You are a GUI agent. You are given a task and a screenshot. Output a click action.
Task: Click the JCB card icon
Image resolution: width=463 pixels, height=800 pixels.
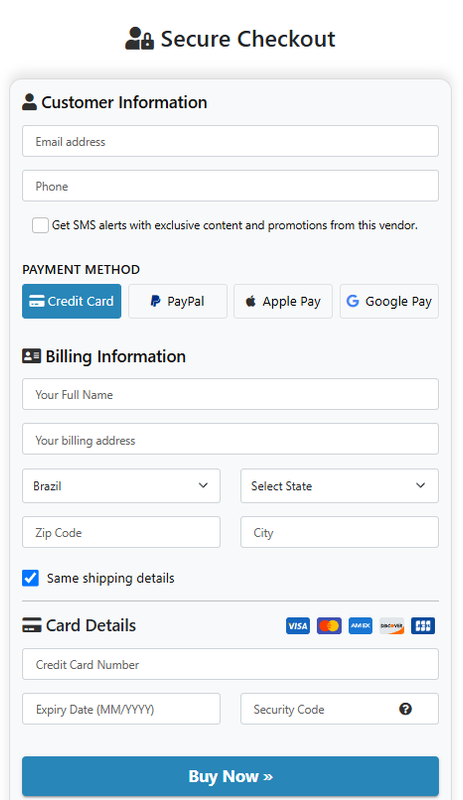423,626
